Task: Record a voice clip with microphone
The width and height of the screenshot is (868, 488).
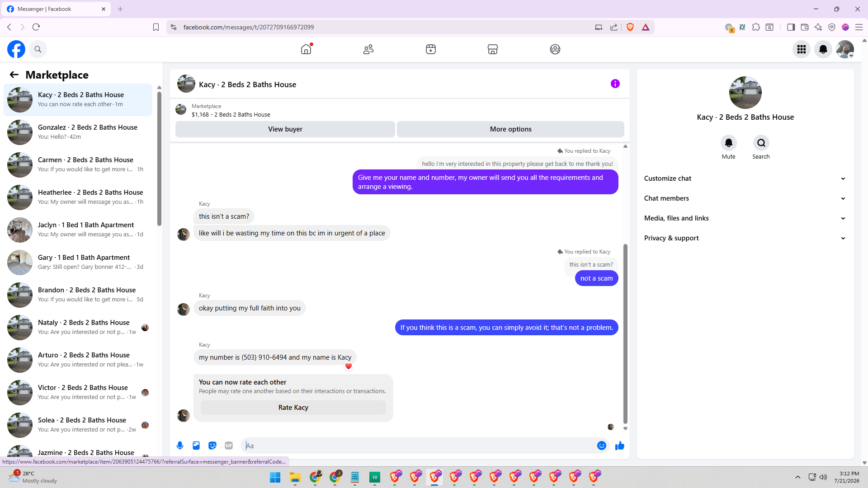Action: (180, 446)
